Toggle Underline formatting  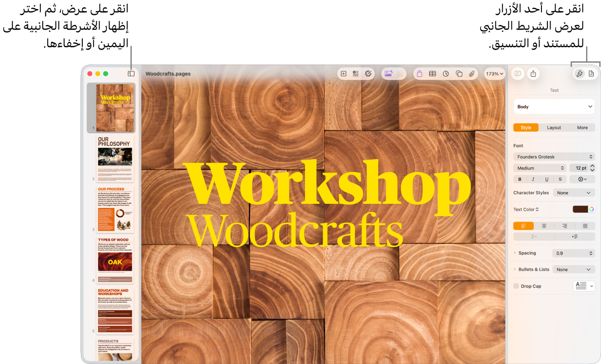coord(547,180)
